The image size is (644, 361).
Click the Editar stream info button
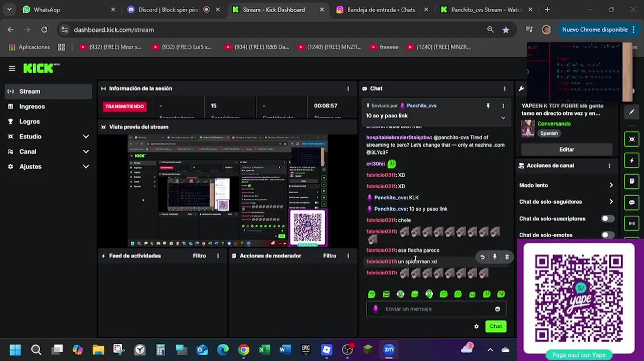click(567, 149)
